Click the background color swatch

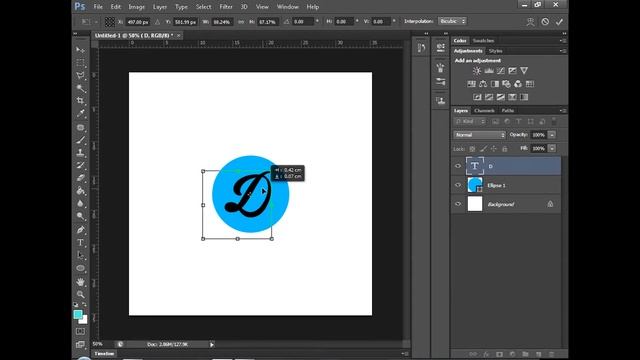pos(84,320)
